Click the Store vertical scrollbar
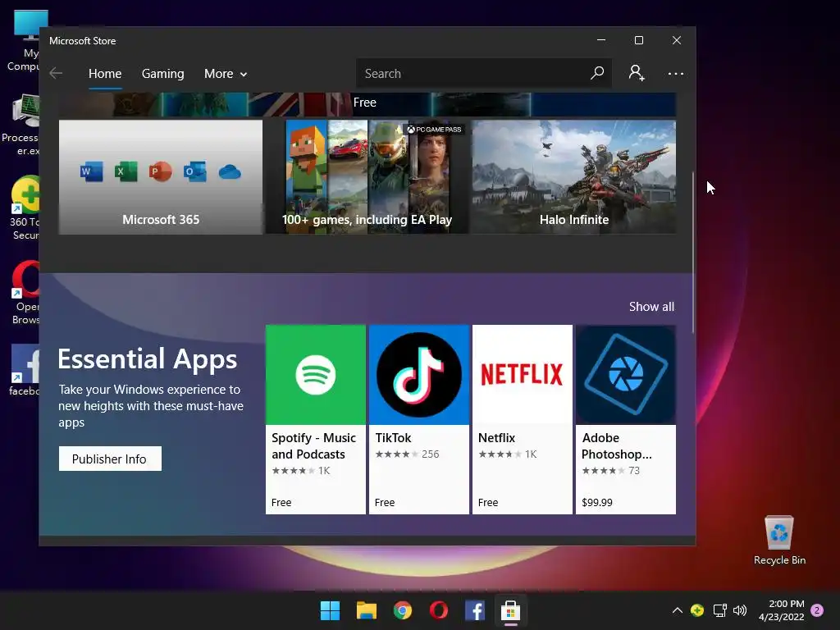The height and width of the screenshot is (630, 840). tap(692, 252)
